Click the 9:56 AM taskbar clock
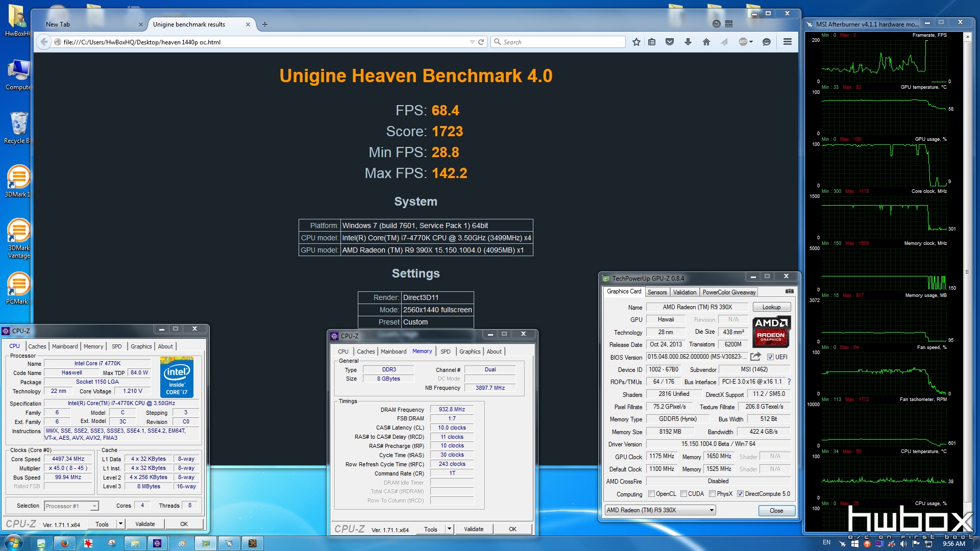 (953, 544)
